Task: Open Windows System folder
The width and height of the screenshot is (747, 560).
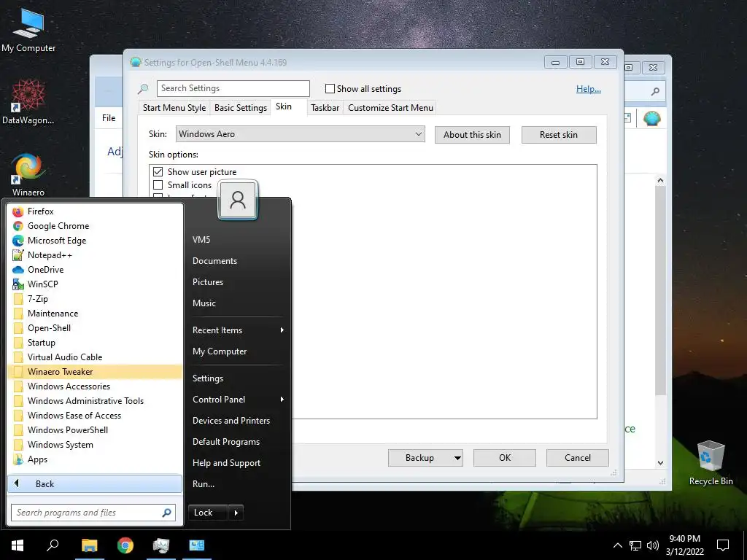Action: 96,445
